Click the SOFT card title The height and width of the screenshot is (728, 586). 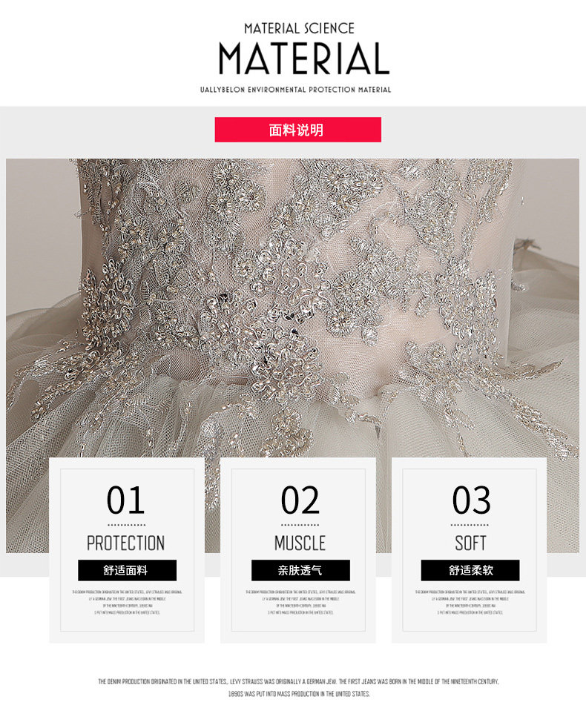[470, 543]
